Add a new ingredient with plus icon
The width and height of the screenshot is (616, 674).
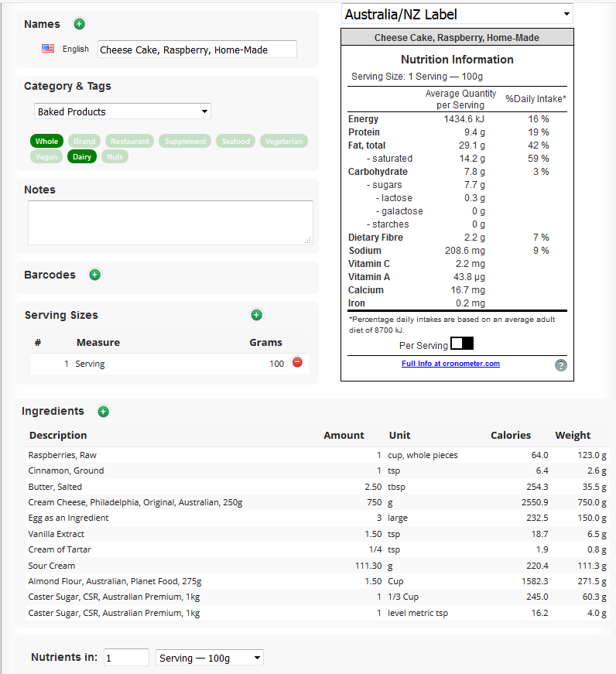(103, 412)
